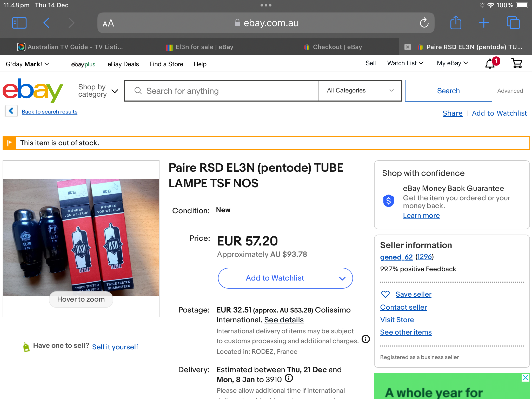Open eBay notifications bell
Image resolution: width=532 pixels, height=399 pixels.
pos(490,63)
